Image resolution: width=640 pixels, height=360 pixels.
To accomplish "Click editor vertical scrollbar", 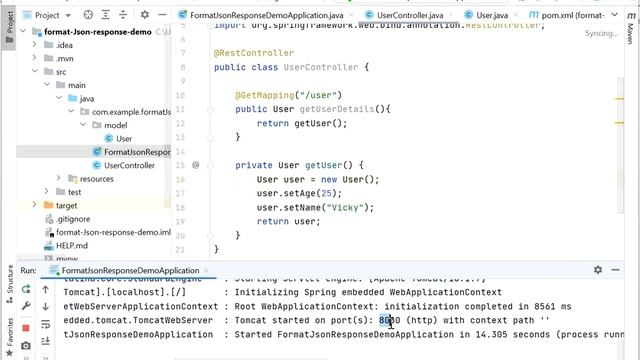I will click(620, 145).
